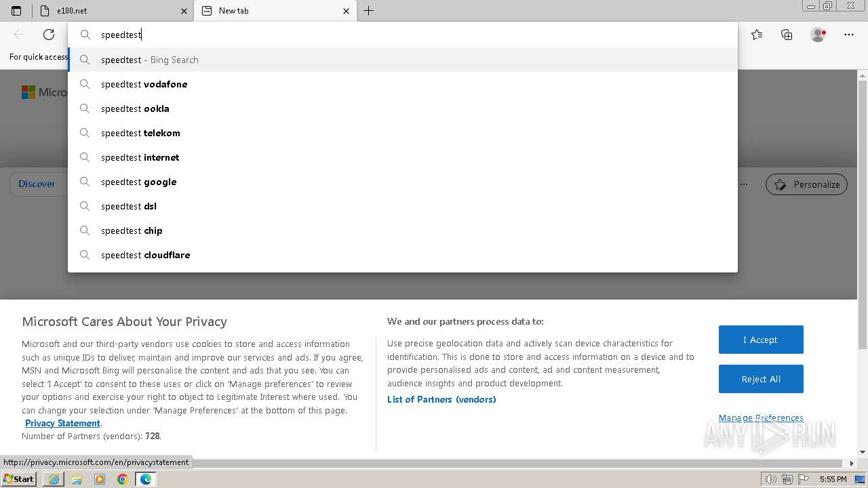Open File Explorer from taskbar
The image size is (868, 488).
point(77,479)
